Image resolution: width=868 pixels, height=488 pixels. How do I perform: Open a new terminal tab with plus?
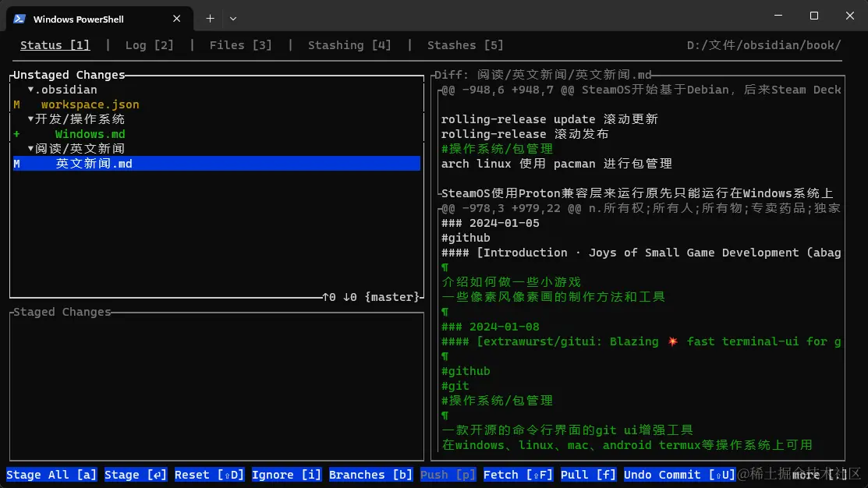point(211,19)
